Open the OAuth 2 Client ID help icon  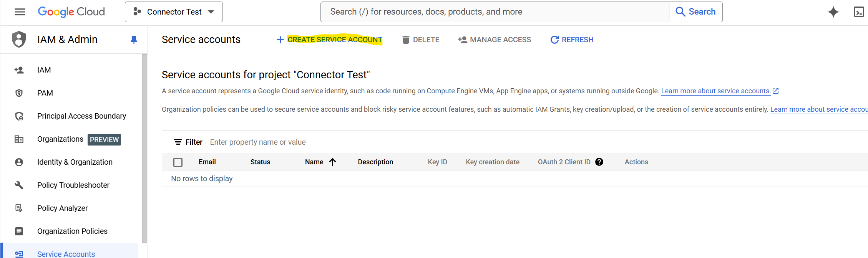pyautogui.click(x=599, y=162)
